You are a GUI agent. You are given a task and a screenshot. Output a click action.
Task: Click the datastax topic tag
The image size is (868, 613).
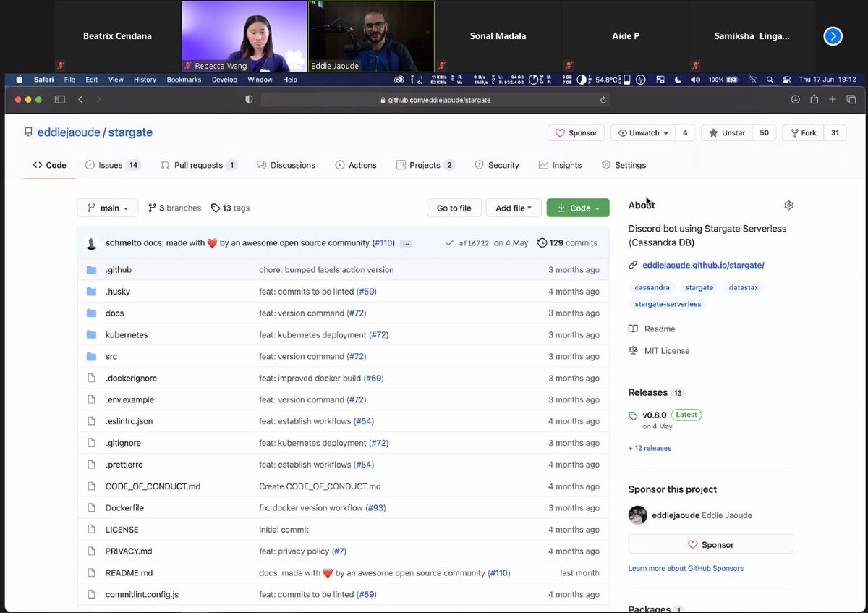(744, 288)
